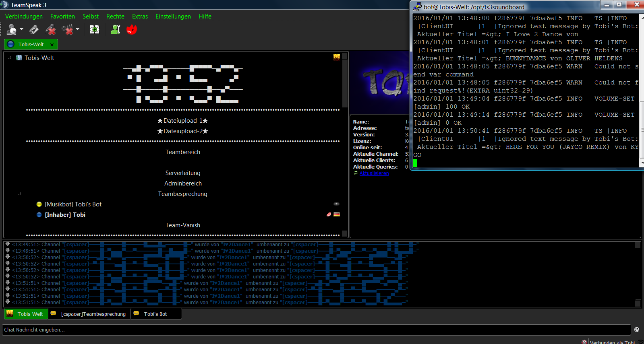Click the away status toolbar icon
This screenshot has width=644, height=344.
coord(12,29)
